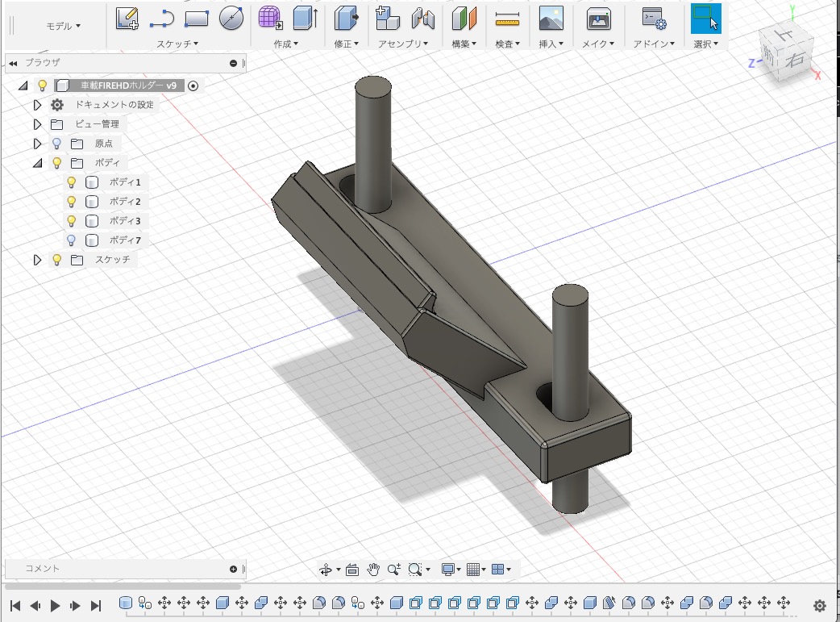Open the Viewports layout icon
Image resolution: width=840 pixels, height=622 pixels.
click(x=497, y=570)
